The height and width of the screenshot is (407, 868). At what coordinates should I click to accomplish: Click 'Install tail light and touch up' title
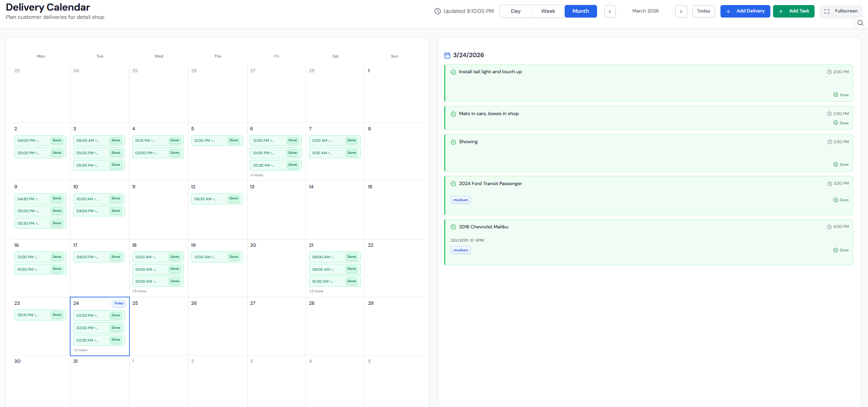tap(490, 72)
